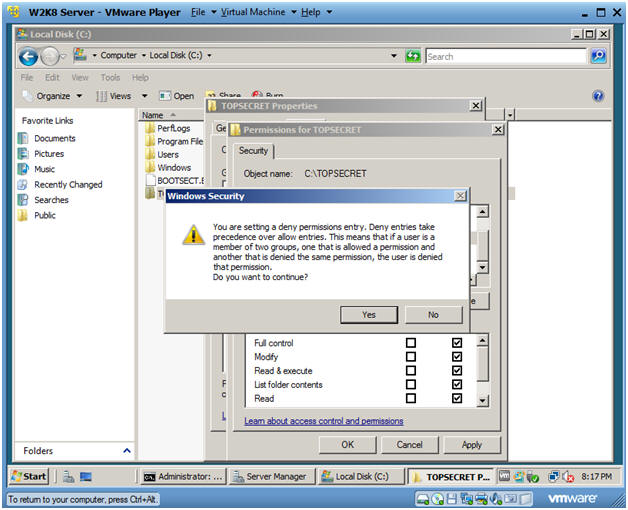Click permissions list scroll up arrow
Viewport: 628px width, 510px height.
coord(483,341)
